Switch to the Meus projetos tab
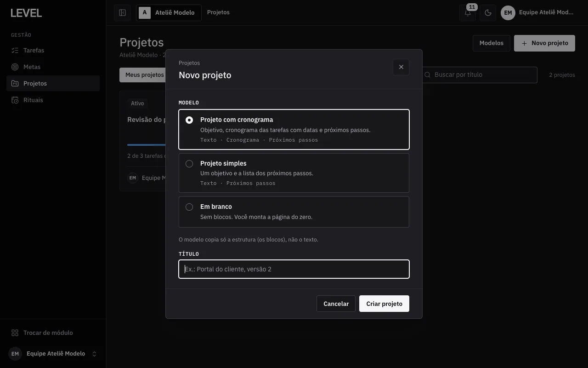This screenshot has height=368, width=588. (x=143, y=75)
